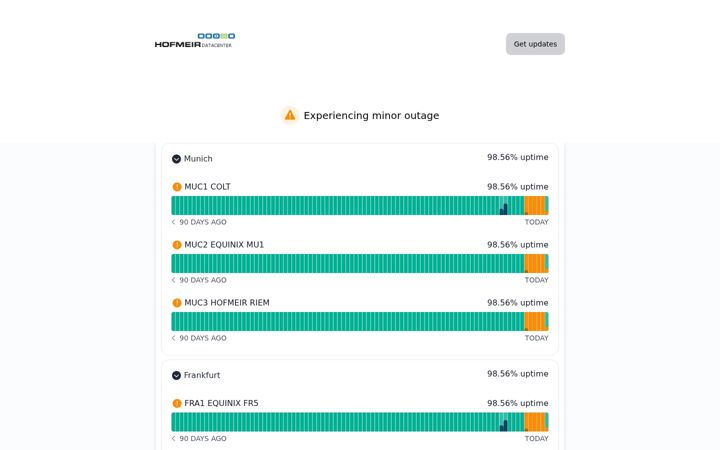The width and height of the screenshot is (720, 450).
Task: Click the MUC2 EQUINIX MU1 status icon
Action: tap(177, 245)
